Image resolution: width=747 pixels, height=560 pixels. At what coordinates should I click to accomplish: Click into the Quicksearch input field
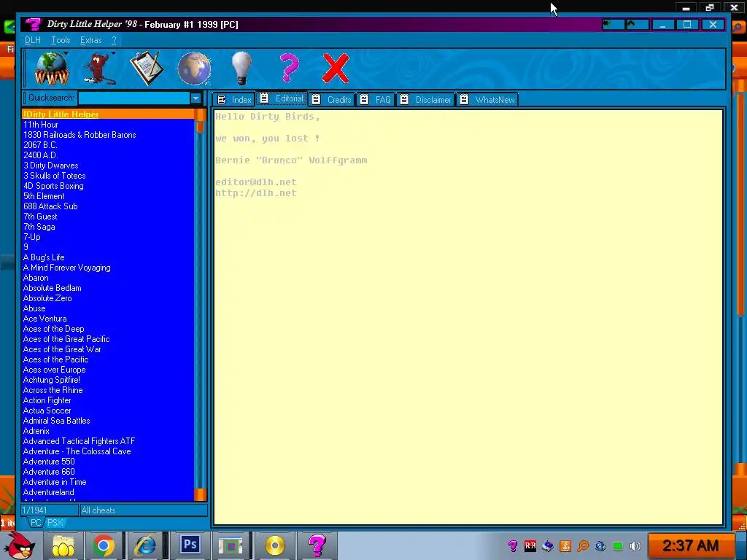[x=134, y=98]
